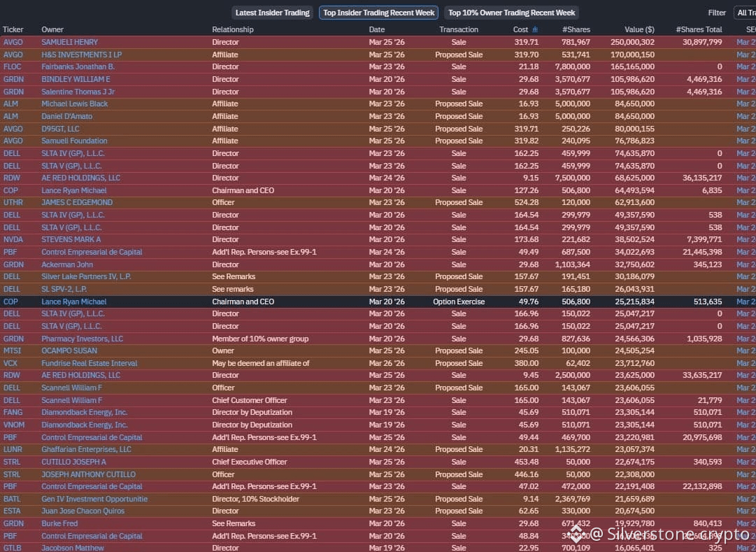Open OCAMPO SUSAN owner link
The image size is (756, 552).
point(69,351)
